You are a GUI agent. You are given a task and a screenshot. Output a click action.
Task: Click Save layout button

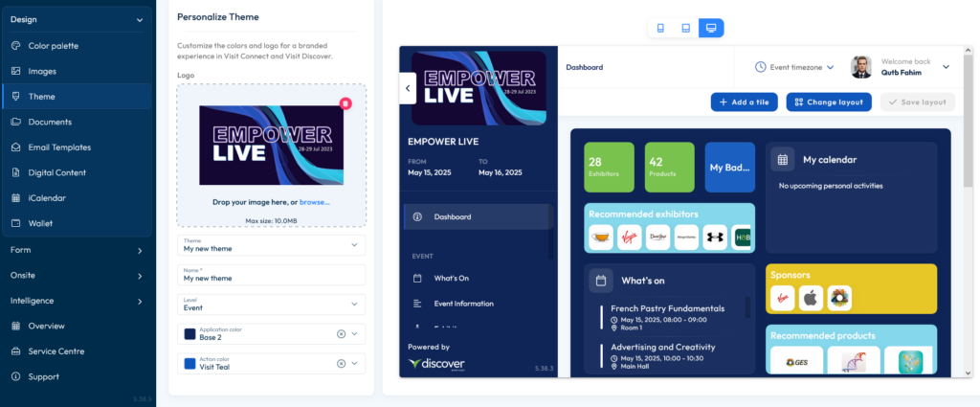[918, 102]
